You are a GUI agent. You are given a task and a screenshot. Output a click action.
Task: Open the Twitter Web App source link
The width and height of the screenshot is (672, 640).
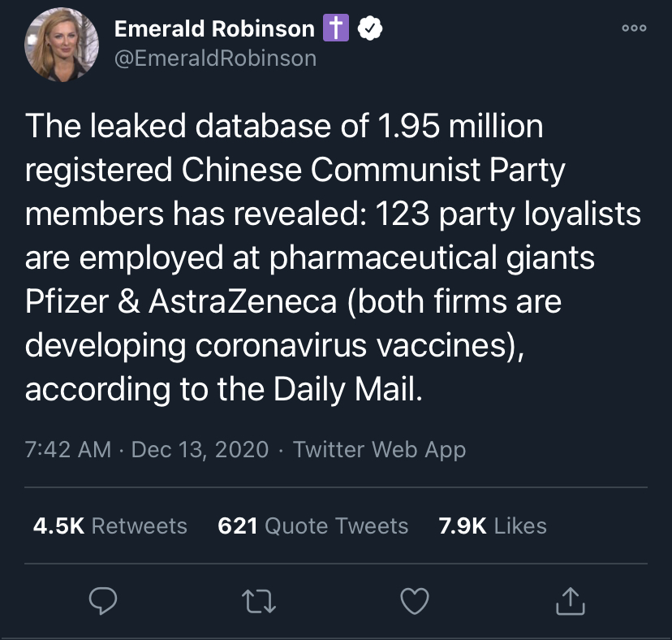pos(379,449)
